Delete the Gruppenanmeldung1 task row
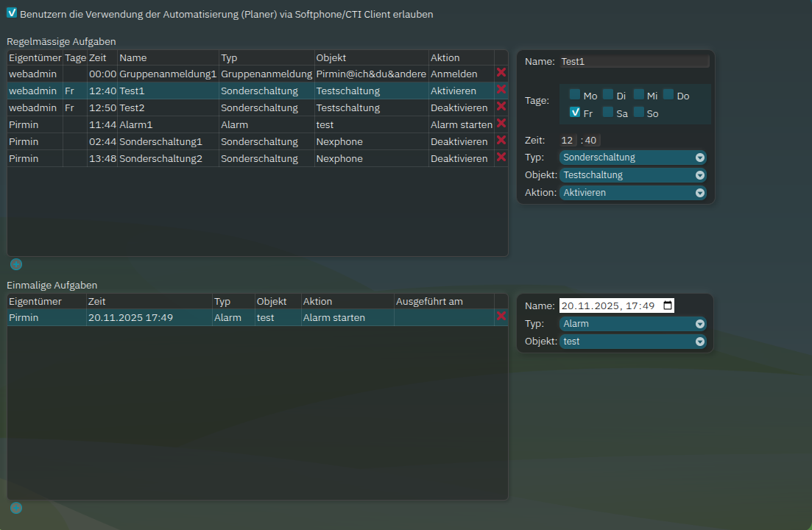Screen dimensions: 812x530 tap(501, 73)
